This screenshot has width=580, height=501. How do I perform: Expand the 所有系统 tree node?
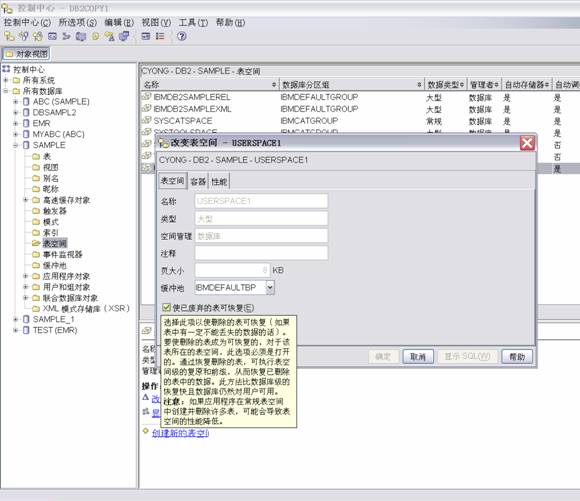click(x=6, y=80)
